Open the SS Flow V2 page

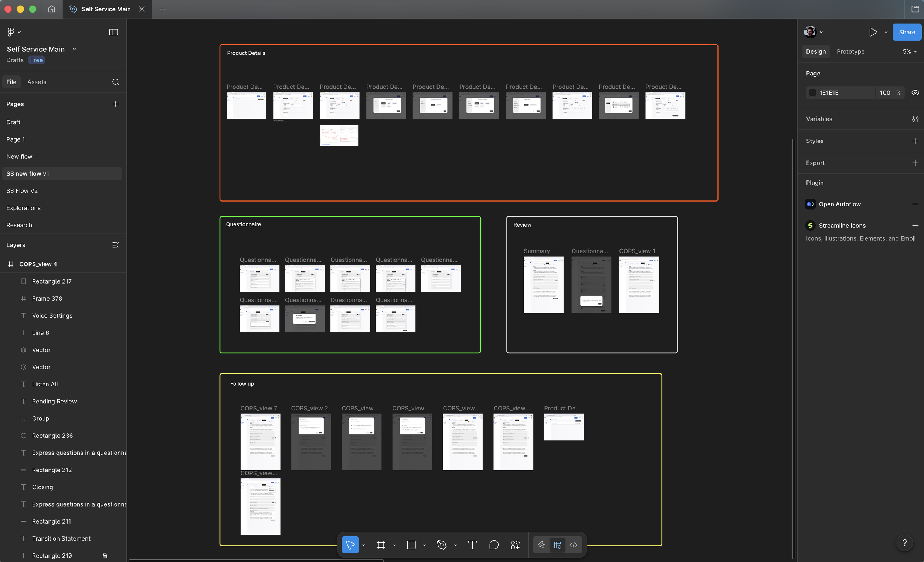[22, 190]
